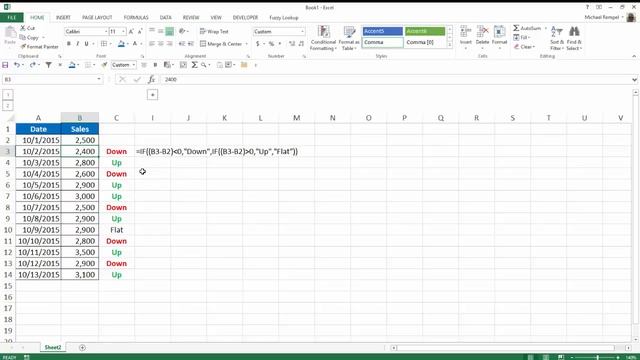The image size is (640, 360).
Task: Click the Increase Decimal icon
Action: click(291, 44)
